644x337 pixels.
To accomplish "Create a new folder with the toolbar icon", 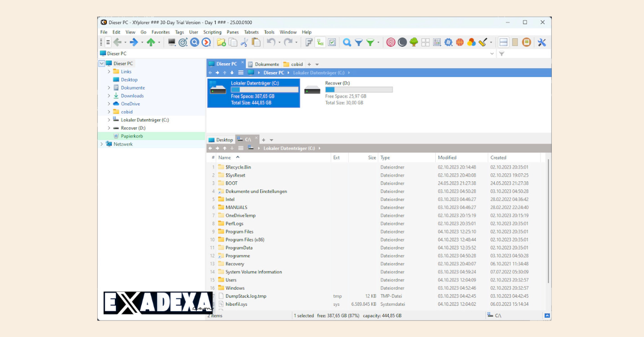I will (x=222, y=42).
